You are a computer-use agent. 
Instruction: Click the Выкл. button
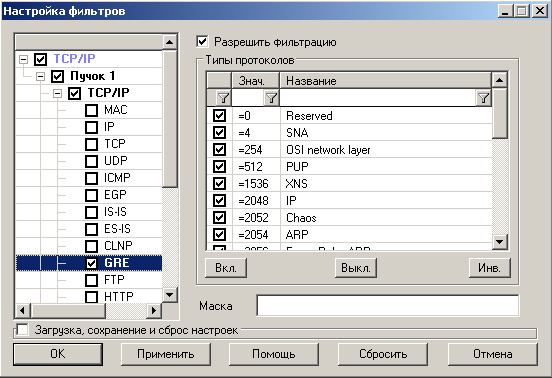point(356,268)
